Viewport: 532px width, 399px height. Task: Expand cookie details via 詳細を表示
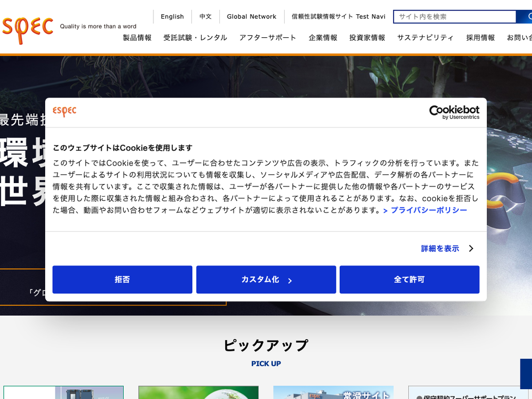coord(440,248)
